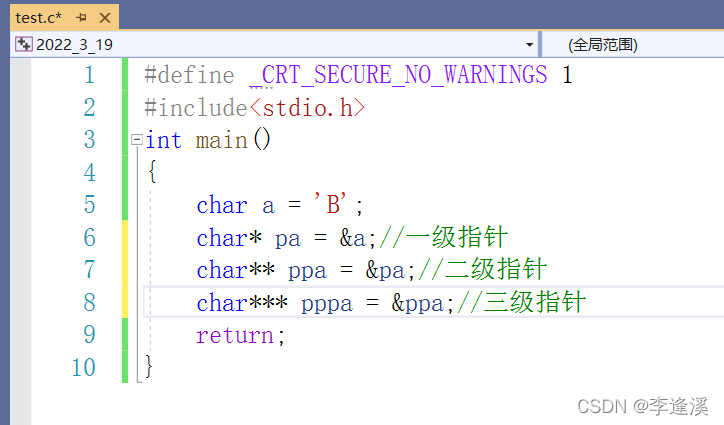Click the project icon beside 2022_3_19
The image size is (724, 425).
(x=24, y=44)
